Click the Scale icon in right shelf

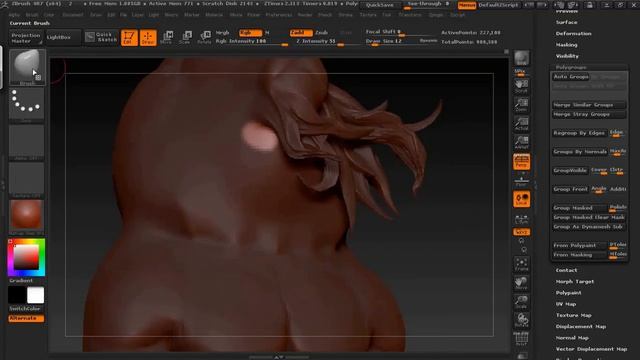(521, 302)
